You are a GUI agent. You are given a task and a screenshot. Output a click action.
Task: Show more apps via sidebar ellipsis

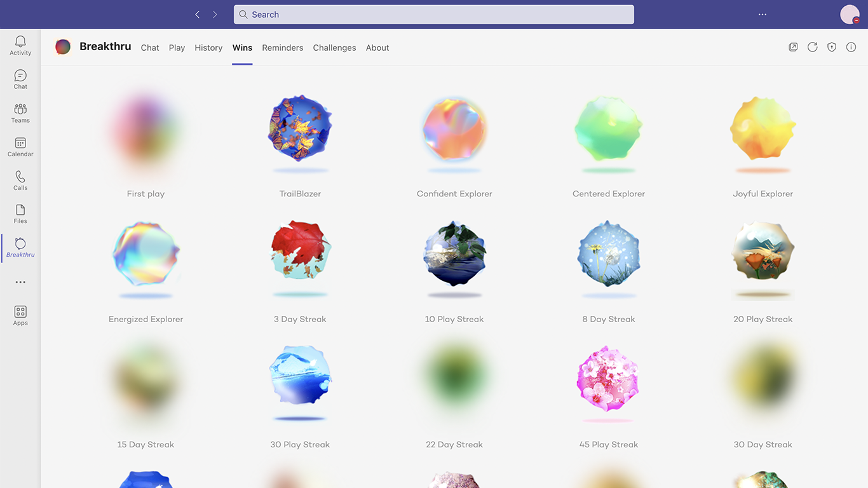pyautogui.click(x=20, y=282)
